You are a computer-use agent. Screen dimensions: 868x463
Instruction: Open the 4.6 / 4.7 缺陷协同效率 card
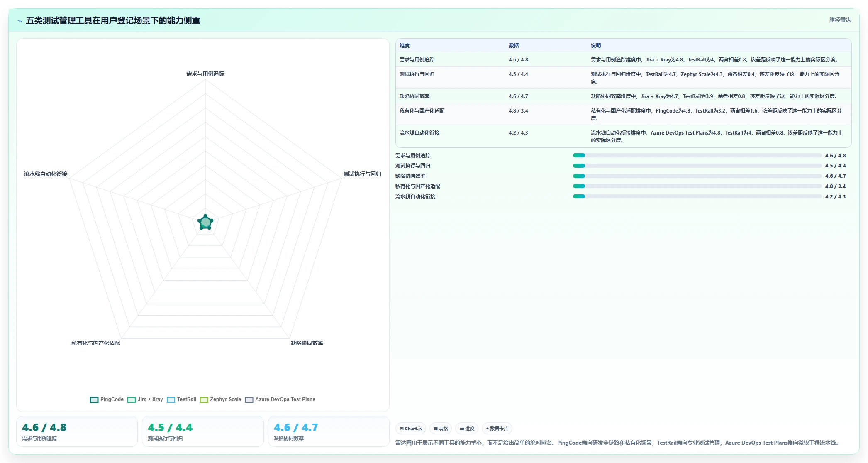(x=329, y=431)
